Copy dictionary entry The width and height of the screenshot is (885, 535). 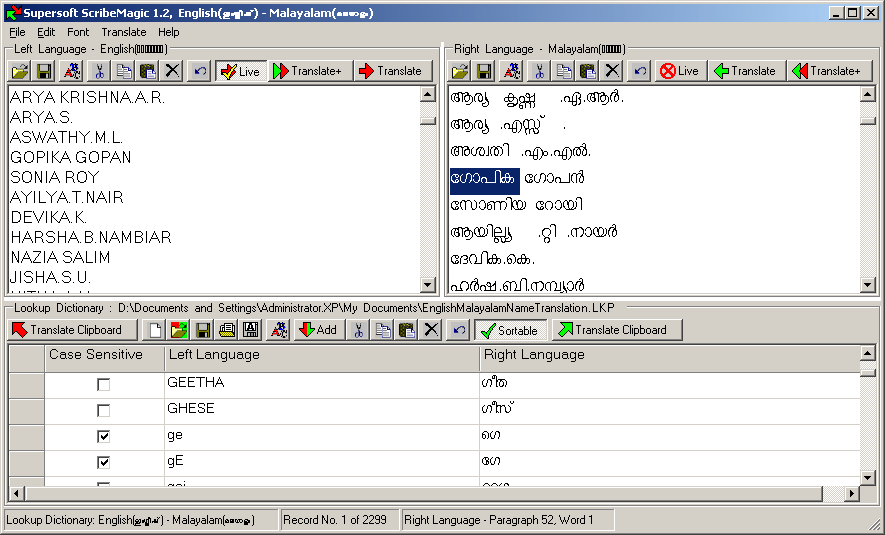383,330
